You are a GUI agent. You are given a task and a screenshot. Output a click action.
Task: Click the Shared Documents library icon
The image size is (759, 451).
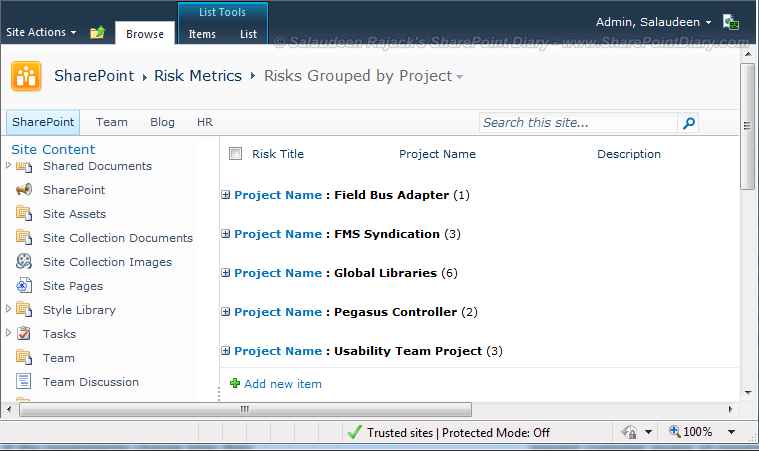[x=24, y=166]
